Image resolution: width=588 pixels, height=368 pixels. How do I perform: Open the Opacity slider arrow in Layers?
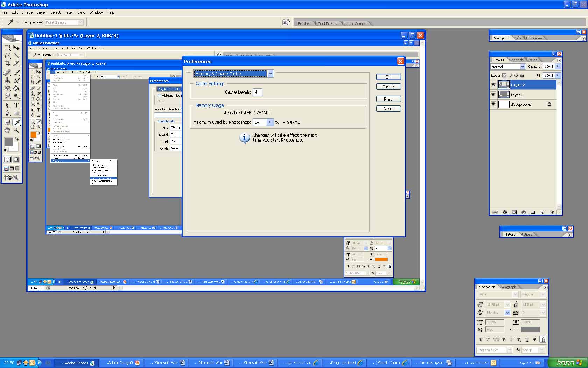[558, 66]
